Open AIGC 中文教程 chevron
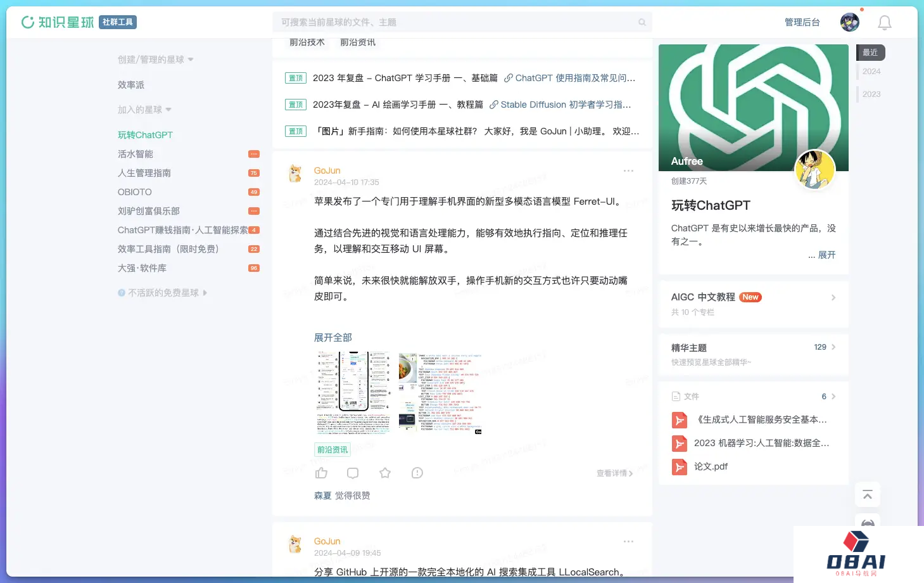This screenshot has height=583, width=924. coord(833,297)
